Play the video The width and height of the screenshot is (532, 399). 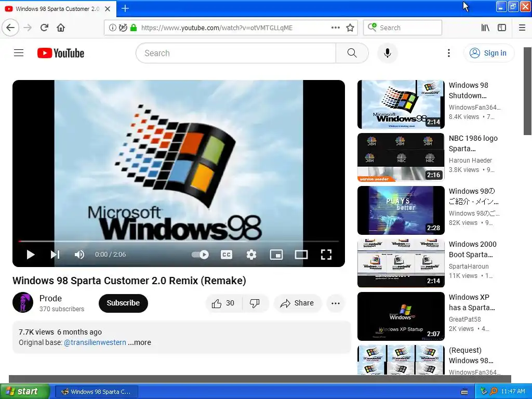(31, 255)
